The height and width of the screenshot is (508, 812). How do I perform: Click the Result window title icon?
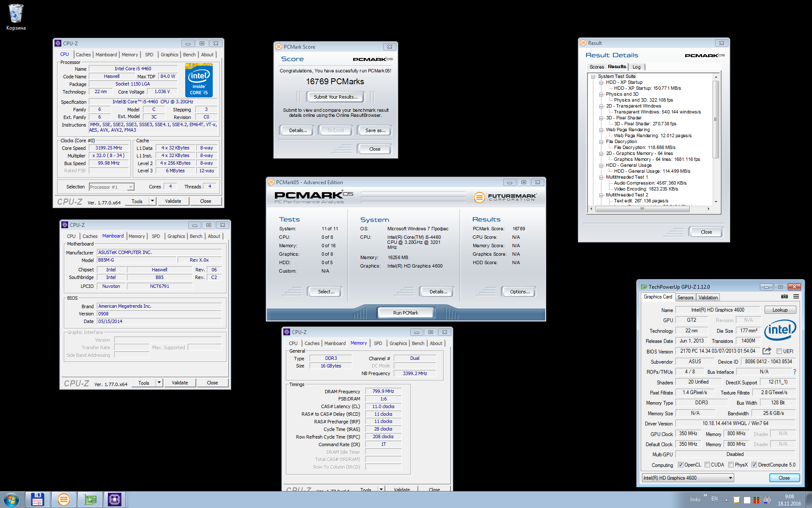583,43
